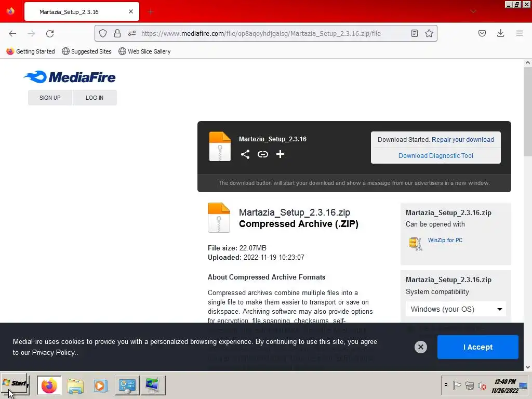Click Repair your download link
This screenshot has width=532, height=399.
tap(463, 140)
